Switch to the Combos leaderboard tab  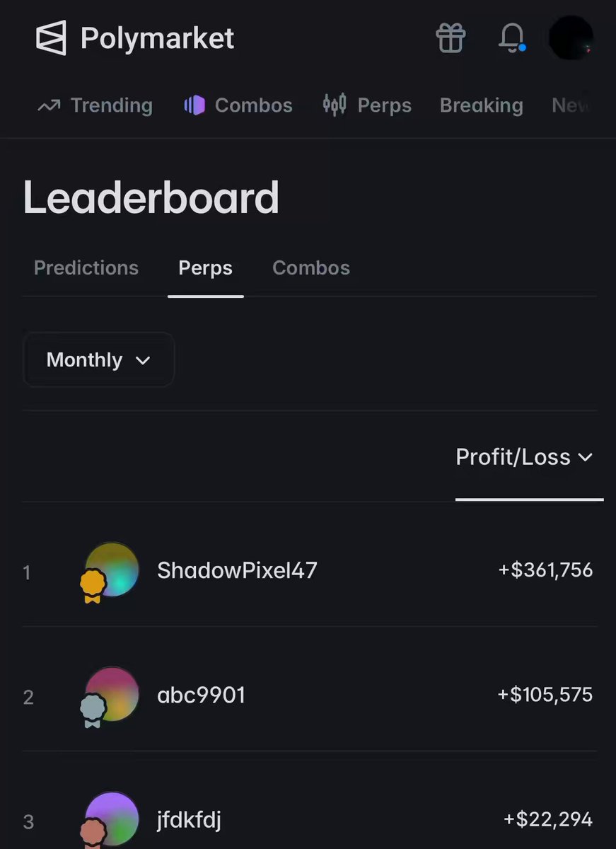tap(311, 268)
